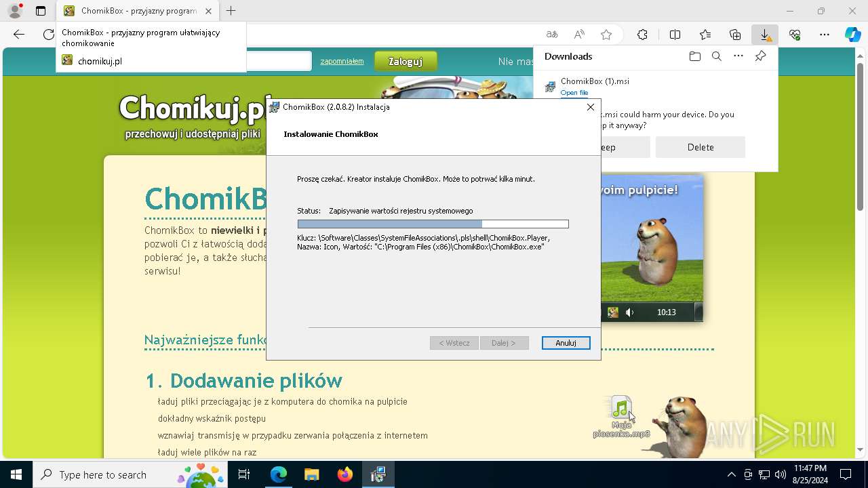Screen dimensions: 868x488
Task: Search downloads in Downloads panel
Action: coord(716,56)
